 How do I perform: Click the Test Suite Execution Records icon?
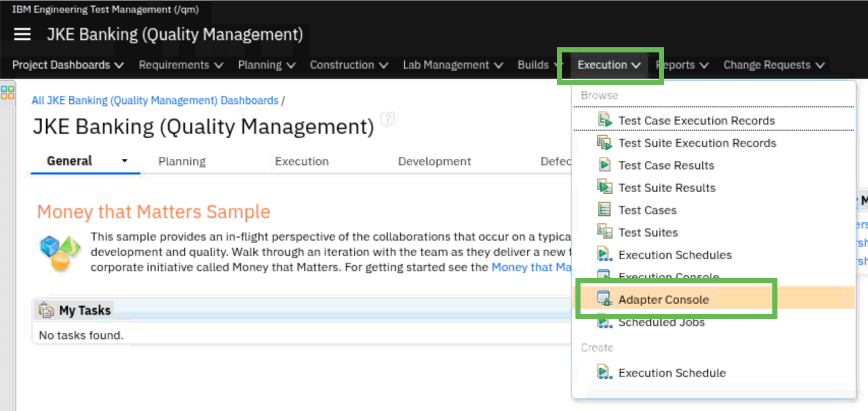[604, 143]
